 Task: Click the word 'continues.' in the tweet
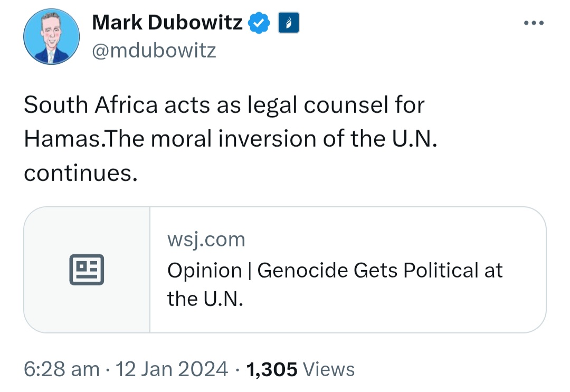click(x=81, y=173)
